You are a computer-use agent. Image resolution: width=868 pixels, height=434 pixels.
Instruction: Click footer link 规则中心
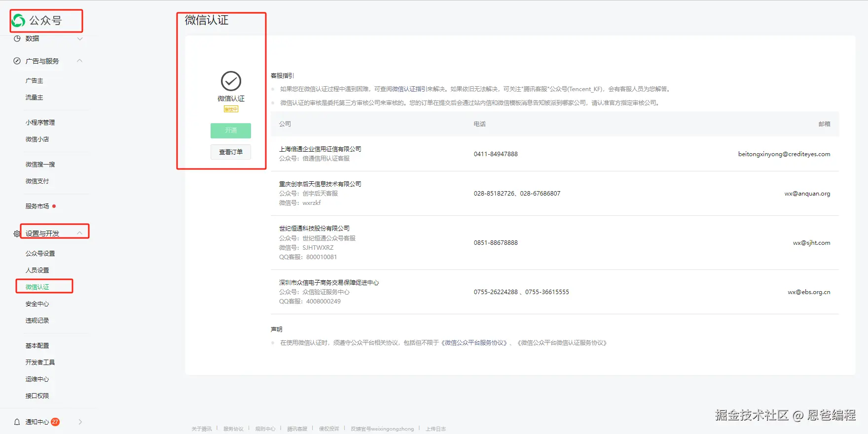(x=265, y=429)
